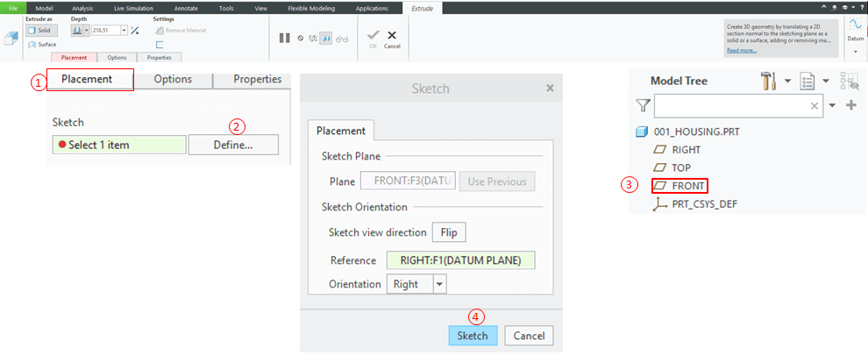
Task: Open Model Tree settings hammer icon
Action: point(770,82)
